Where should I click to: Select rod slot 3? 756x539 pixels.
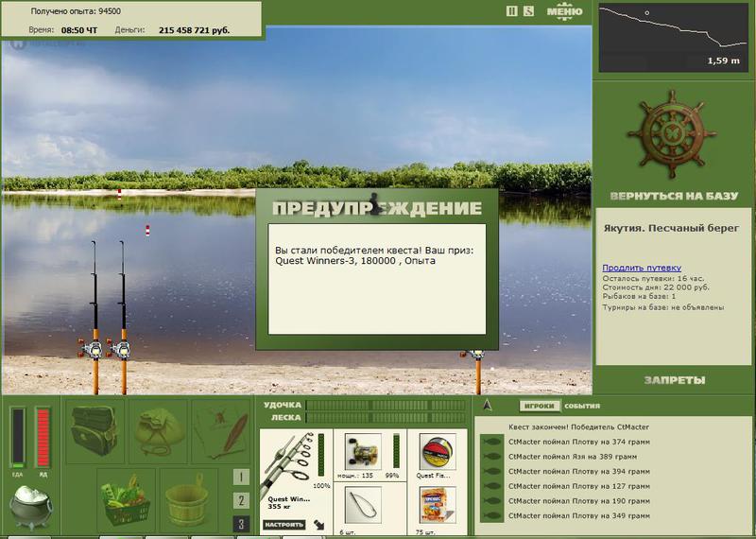[241, 524]
